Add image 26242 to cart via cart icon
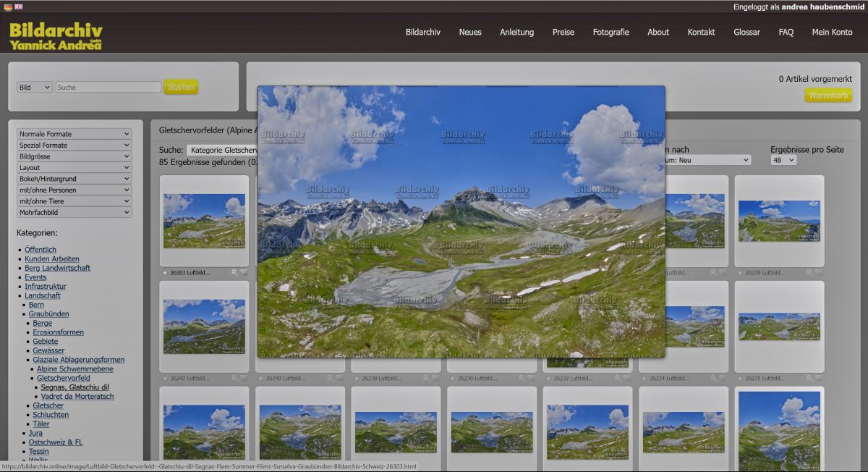This screenshot has width=868, height=472. coord(242,377)
